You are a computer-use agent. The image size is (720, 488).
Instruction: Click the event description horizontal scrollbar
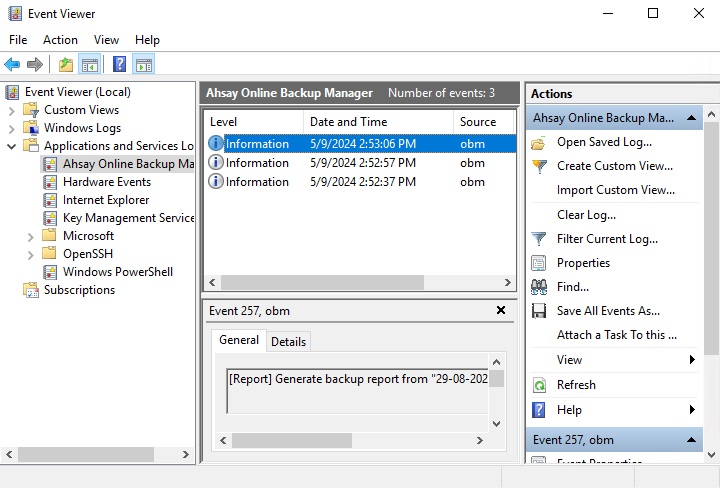pos(292,440)
